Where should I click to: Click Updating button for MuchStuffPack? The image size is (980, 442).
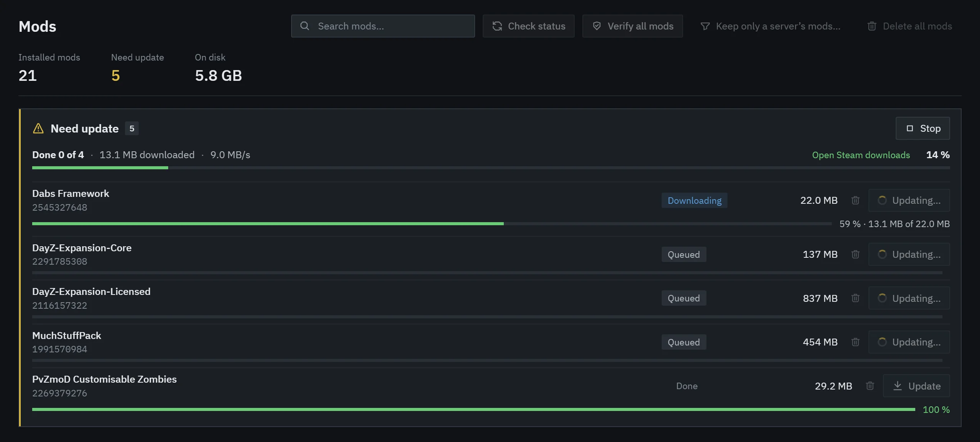(909, 342)
